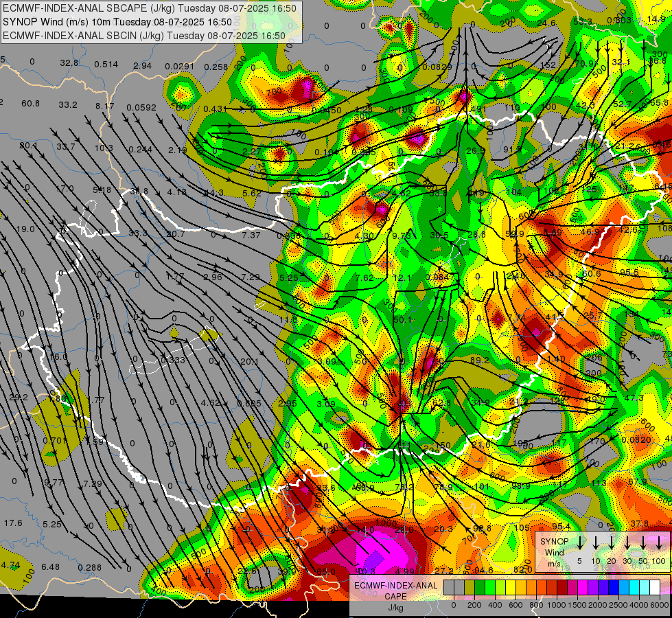
Task: Pick the olive swatch in CAPE colorbar
Action: click(470, 588)
